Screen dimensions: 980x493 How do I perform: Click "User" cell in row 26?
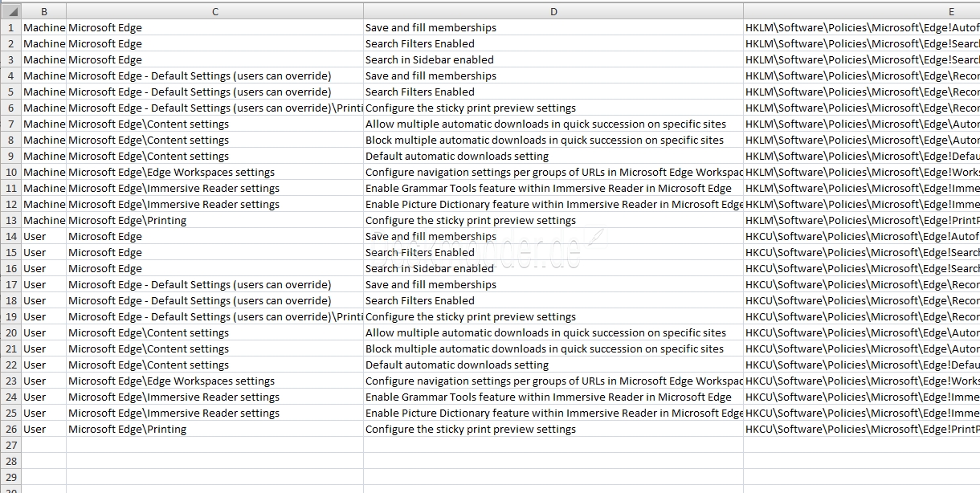pyautogui.click(x=43, y=429)
